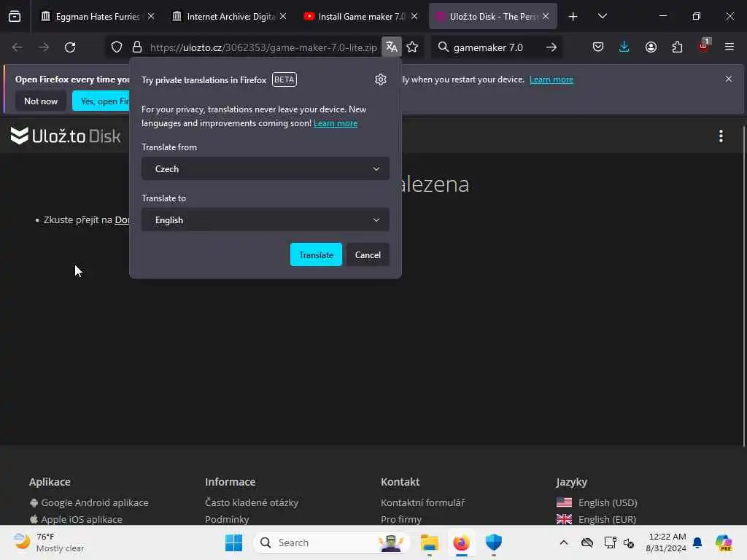
Task: Open Learn more link in translation panel
Action: pos(336,123)
